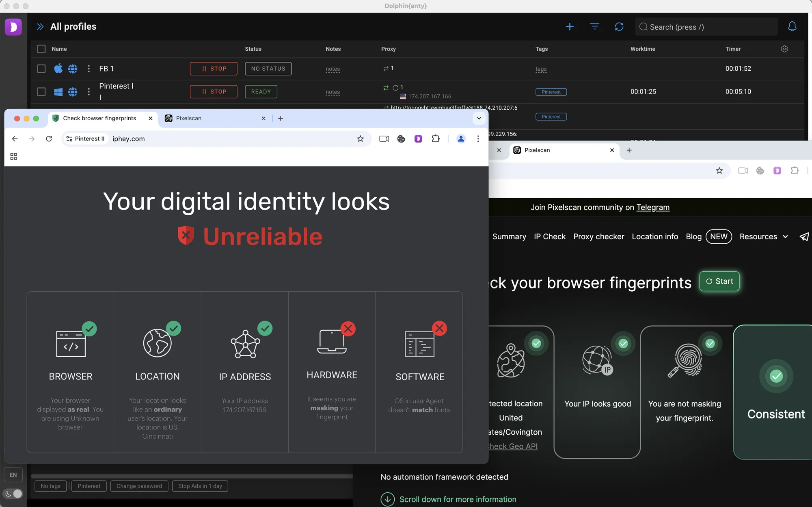Open user profile avatar in iphey window

pos(461,139)
